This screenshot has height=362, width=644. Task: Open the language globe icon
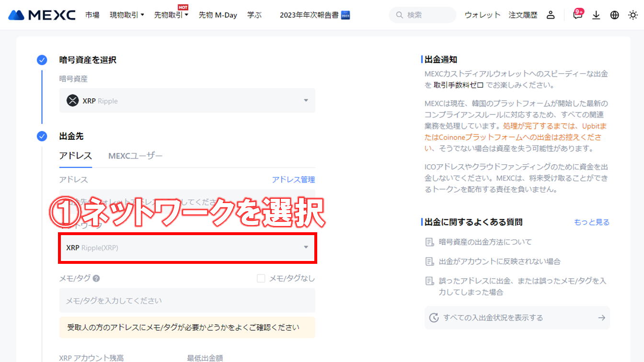click(x=614, y=15)
